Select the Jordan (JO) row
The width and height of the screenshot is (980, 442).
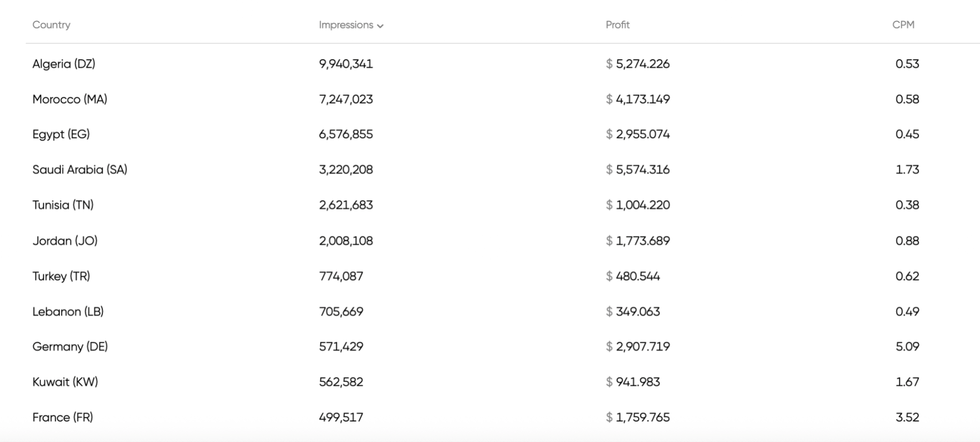coord(65,241)
